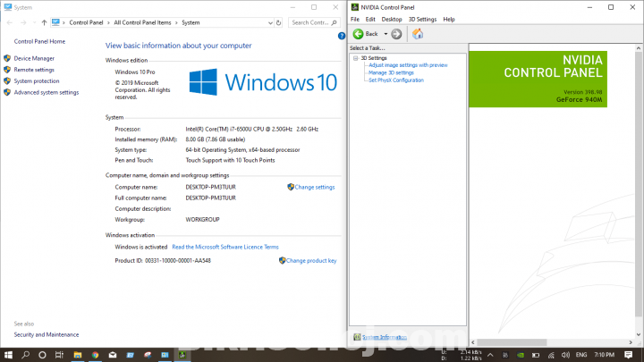Click the battery icon in system tray
This screenshot has width=644, height=362.
point(536,355)
